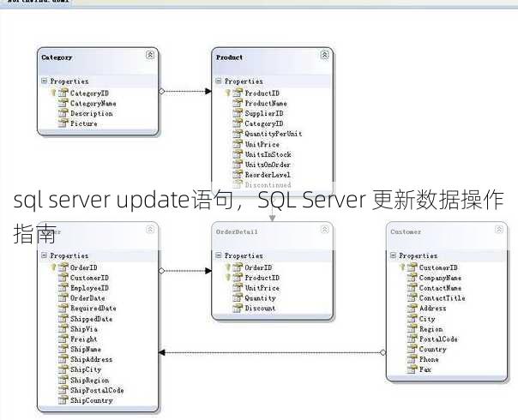Click the ReorderLevel property icon

238,174
